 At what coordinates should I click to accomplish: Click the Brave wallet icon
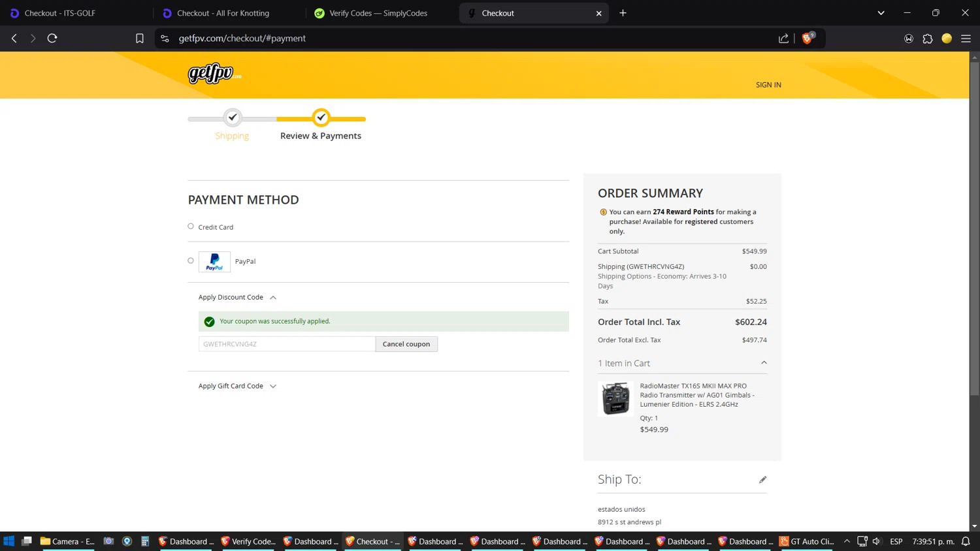coord(908,39)
